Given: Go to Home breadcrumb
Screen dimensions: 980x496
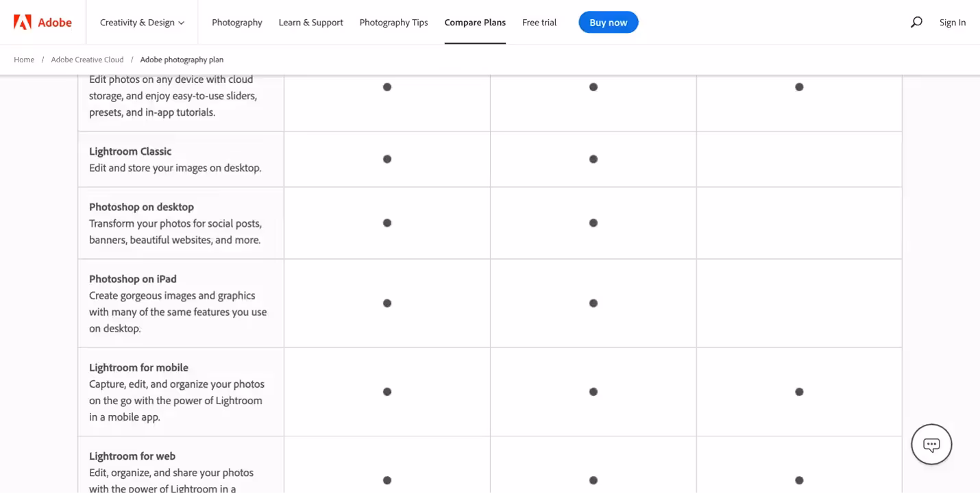Looking at the screenshot, I should [x=24, y=60].
